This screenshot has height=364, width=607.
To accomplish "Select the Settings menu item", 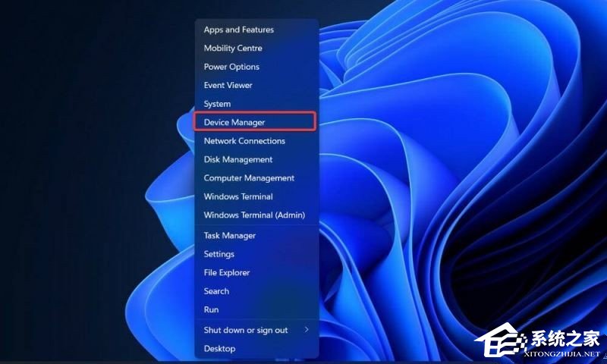I will pos(219,254).
